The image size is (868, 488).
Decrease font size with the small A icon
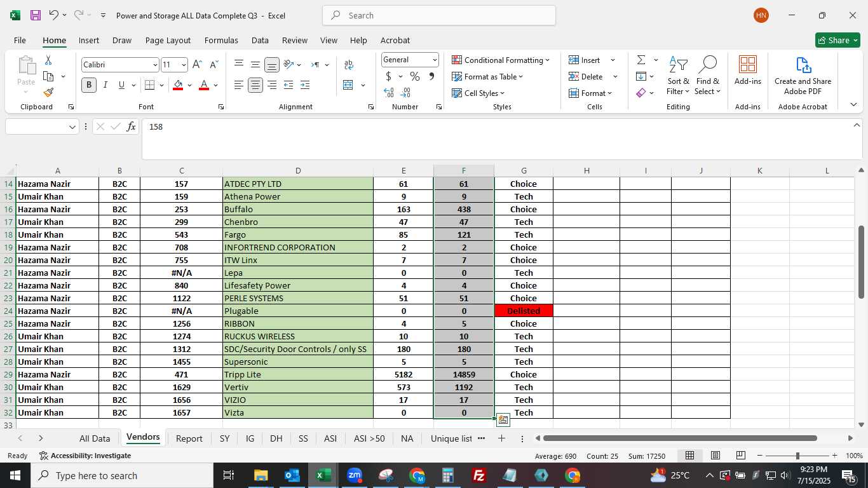[x=214, y=64]
